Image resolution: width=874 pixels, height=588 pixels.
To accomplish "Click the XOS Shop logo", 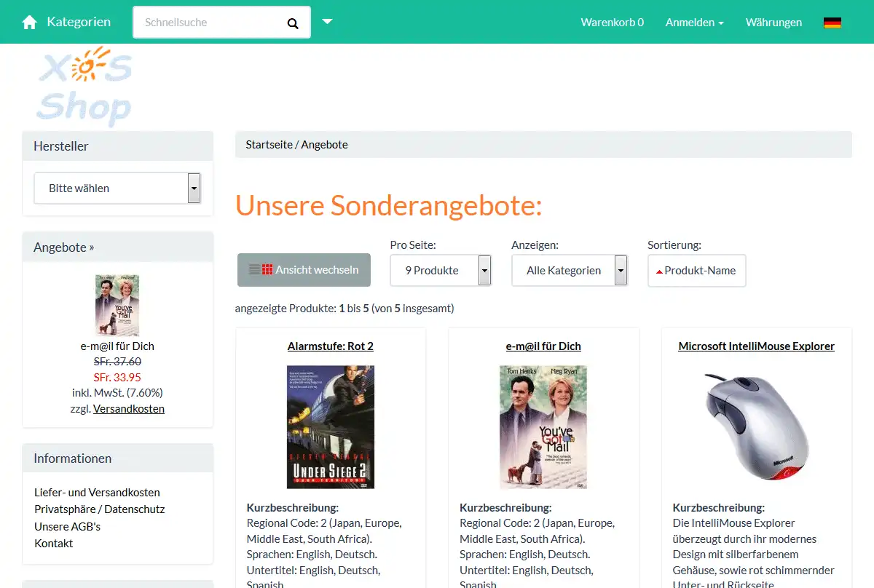I will pos(84,86).
